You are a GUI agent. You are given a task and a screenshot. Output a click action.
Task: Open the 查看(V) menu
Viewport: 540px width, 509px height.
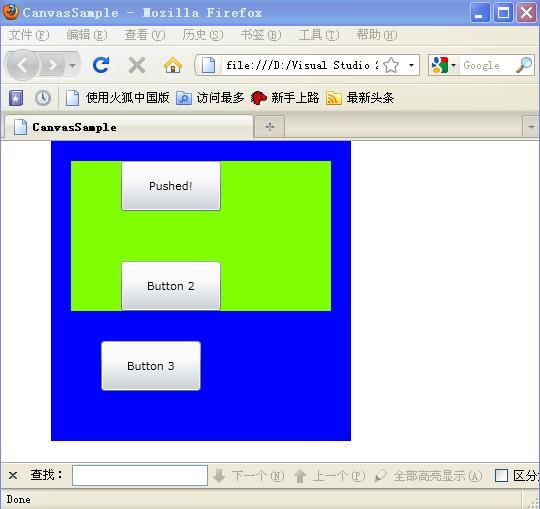tap(145, 35)
